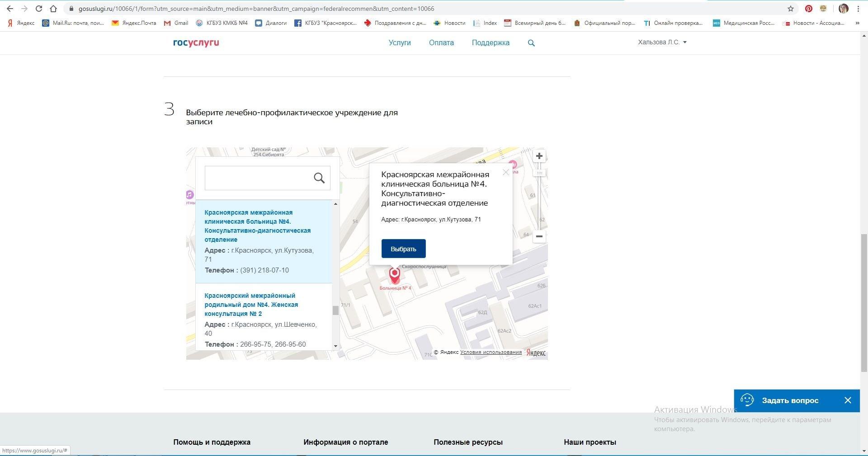This screenshot has width=868, height=456.
Task: Go to browser home page
Action: point(53,9)
